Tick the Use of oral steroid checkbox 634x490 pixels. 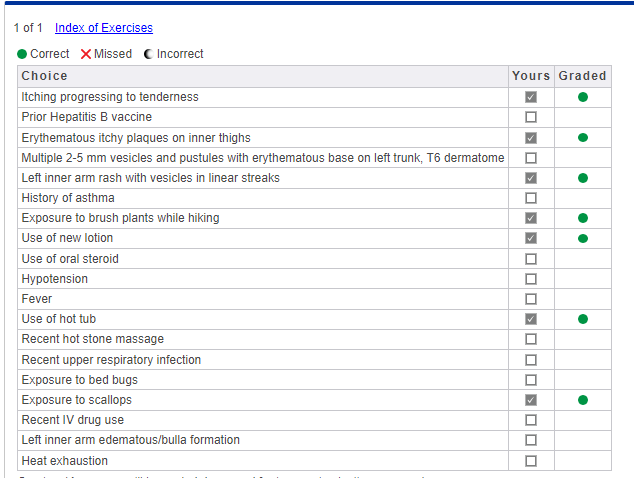[x=531, y=259]
